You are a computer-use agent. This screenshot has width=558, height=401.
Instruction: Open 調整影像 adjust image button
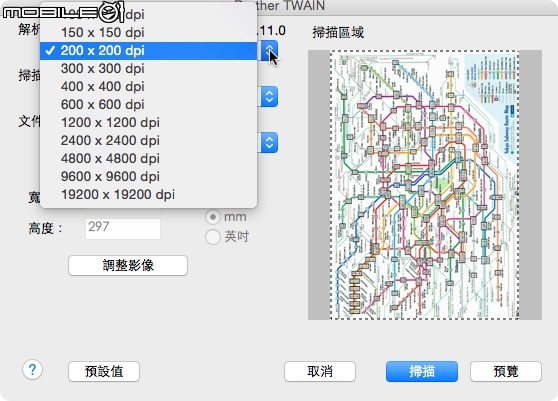tap(128, 265)
